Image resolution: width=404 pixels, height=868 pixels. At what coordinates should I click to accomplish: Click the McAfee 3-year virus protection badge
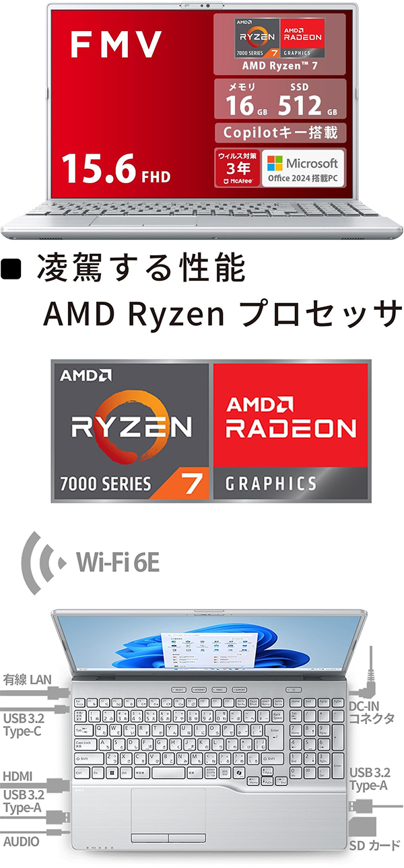236,168
